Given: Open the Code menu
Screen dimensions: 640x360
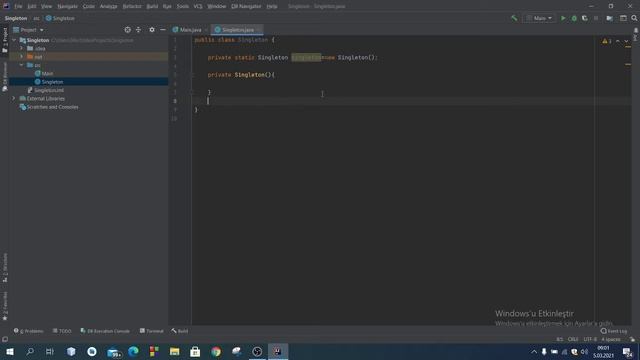Looking at the screenshot, I should pos(89,6).
